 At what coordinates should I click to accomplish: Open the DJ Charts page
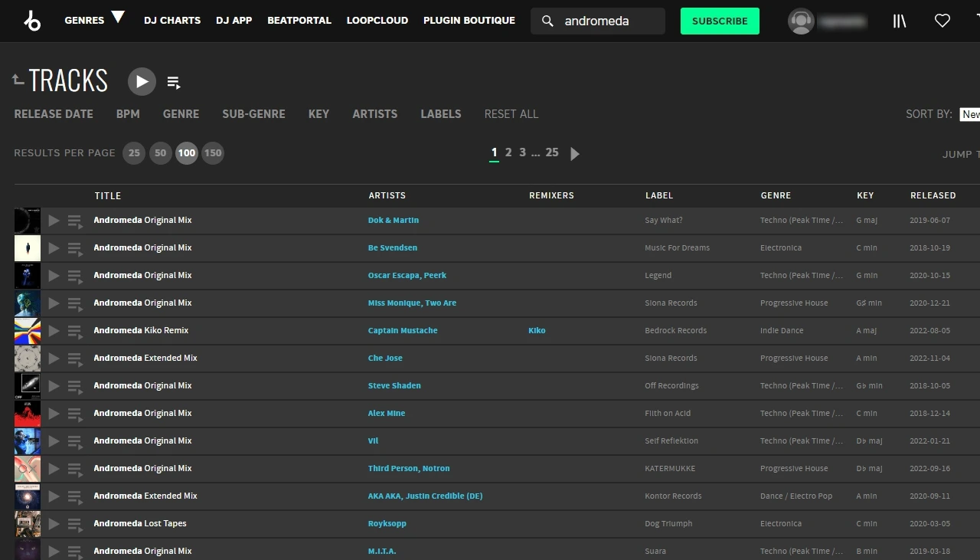[172, 21]
